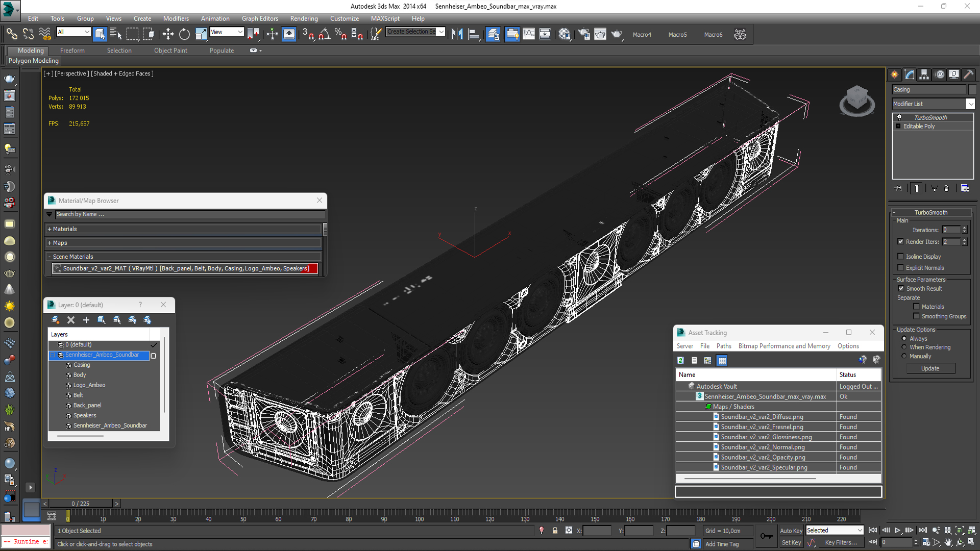
Task: Click Pin Stack icon under modifier stack
Action: pos(899,188)
